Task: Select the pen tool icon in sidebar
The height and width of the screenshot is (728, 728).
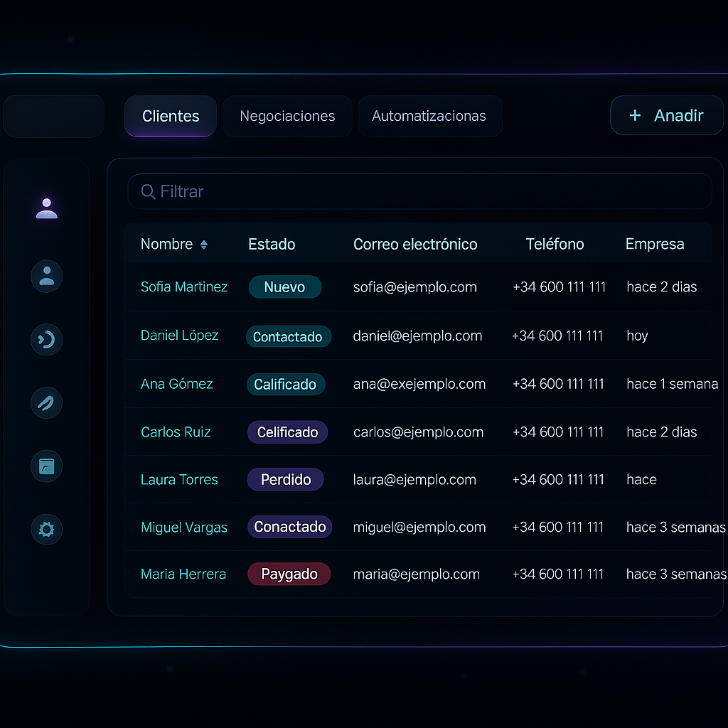Action: (46, 402)
